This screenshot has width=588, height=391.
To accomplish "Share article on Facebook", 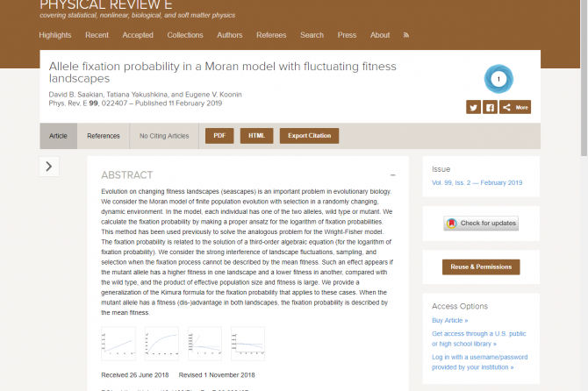I will [x=490, y=107].
